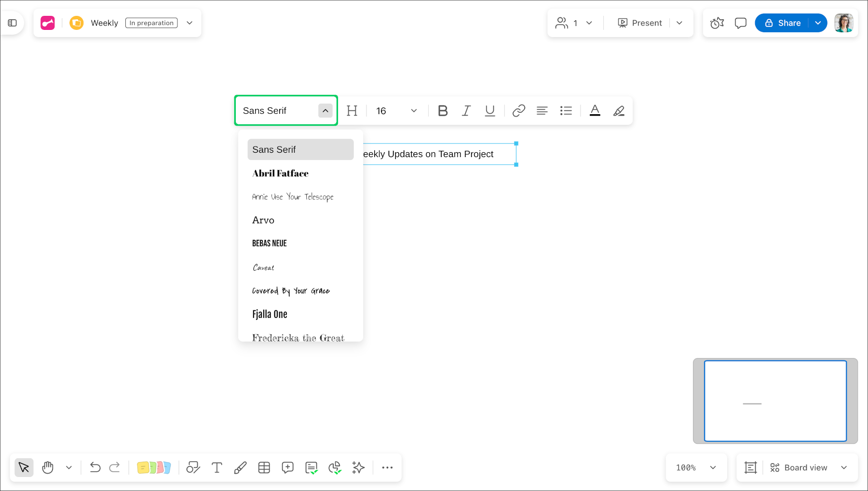This screenshot has height=491, width=868.
Task: Click the board minimap thumbnail
Action: pyautogui.click(x=775, y=401)
